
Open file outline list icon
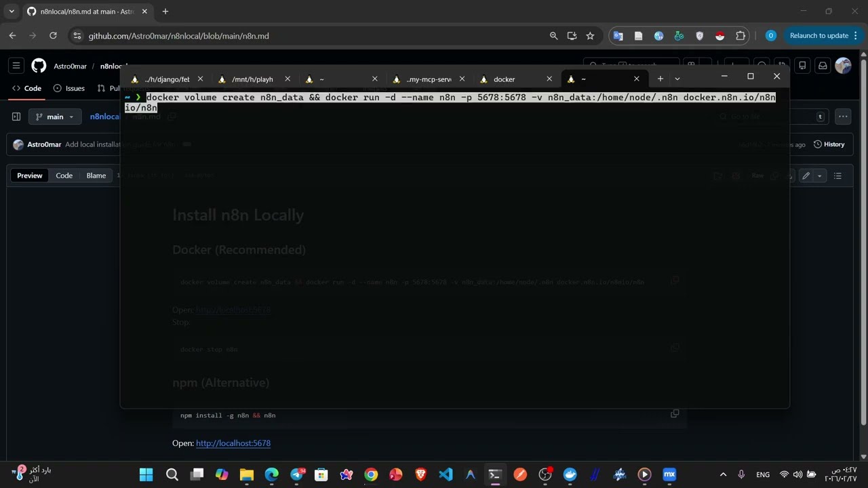pyautogui.click(x=837, y=176)
